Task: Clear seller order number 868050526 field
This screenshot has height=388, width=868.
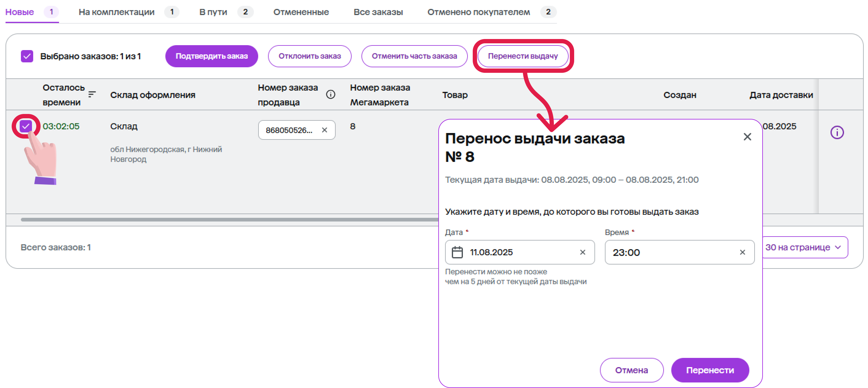Action: (325, 130)
